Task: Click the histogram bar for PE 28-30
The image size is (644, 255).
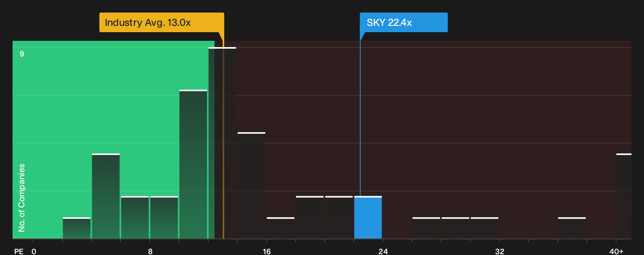Action: 456,228
